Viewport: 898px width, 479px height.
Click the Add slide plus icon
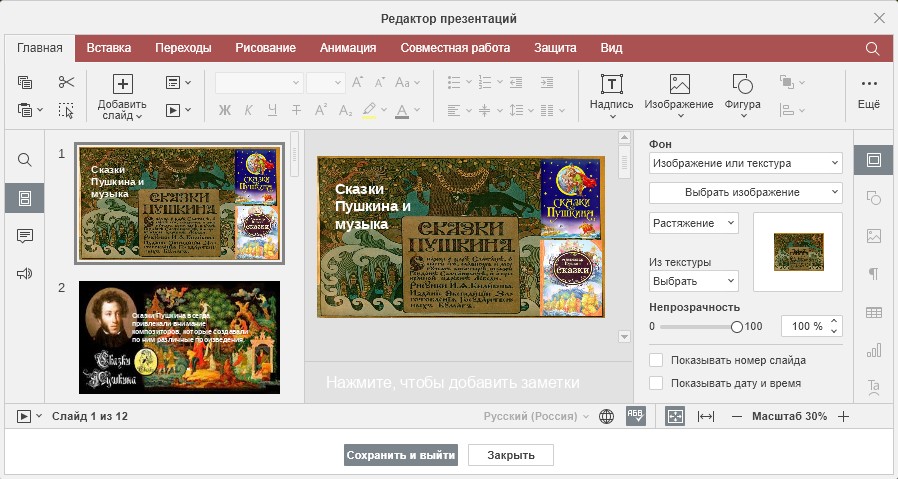[122, 84]
